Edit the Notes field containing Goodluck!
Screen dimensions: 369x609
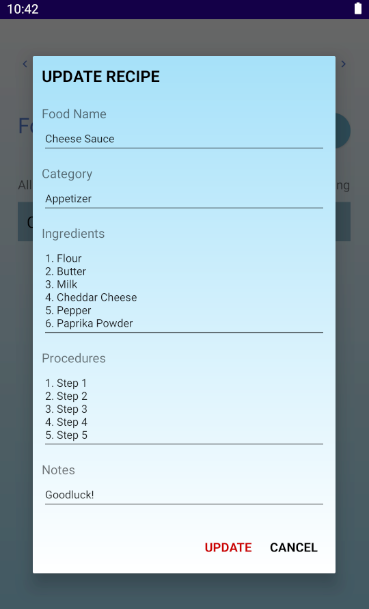click(x=184, y=495)
